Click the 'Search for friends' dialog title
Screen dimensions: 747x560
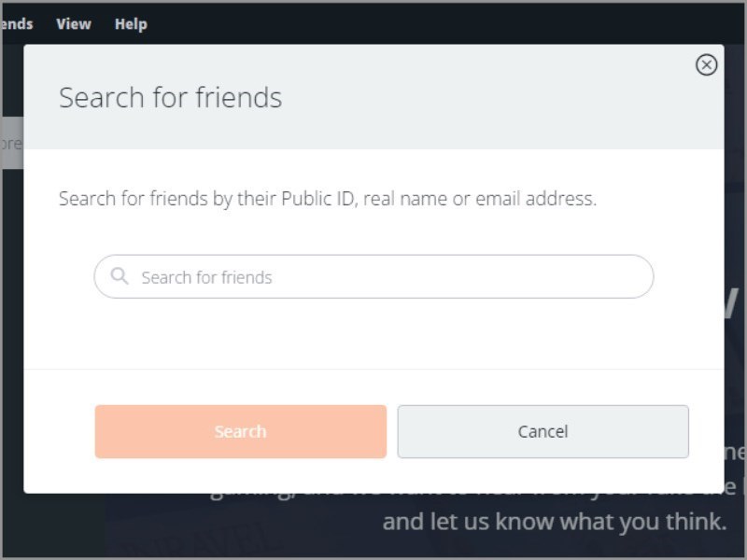pos(172,97)
